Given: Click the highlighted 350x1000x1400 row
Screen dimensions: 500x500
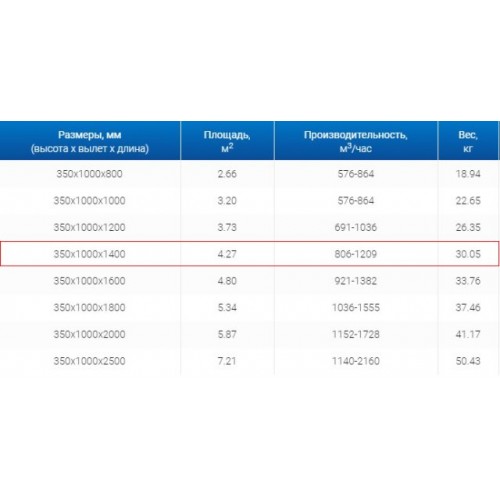Looking at the screenshot, I should pyautogui.click(x=250, y=254).
